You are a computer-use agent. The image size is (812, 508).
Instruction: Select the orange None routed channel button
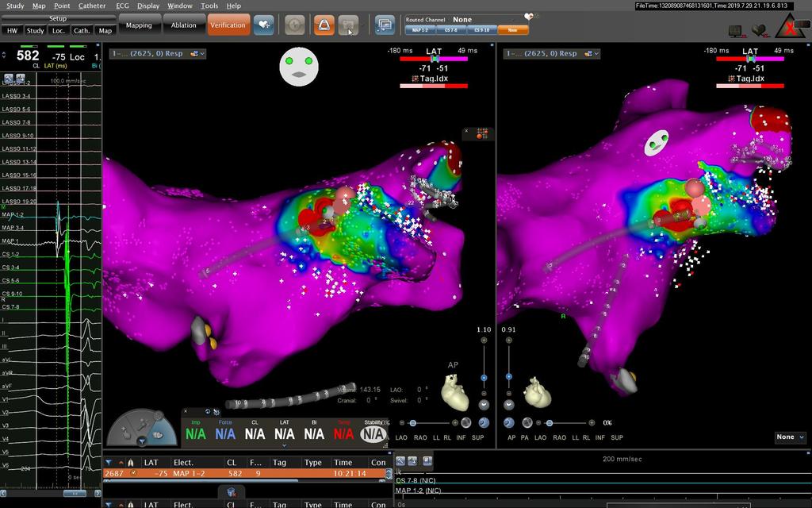point(513,30)
